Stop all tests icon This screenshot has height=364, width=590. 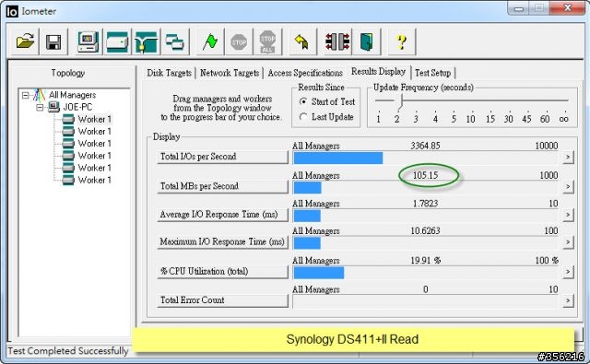pyautogui.click(x=267, y=41)
